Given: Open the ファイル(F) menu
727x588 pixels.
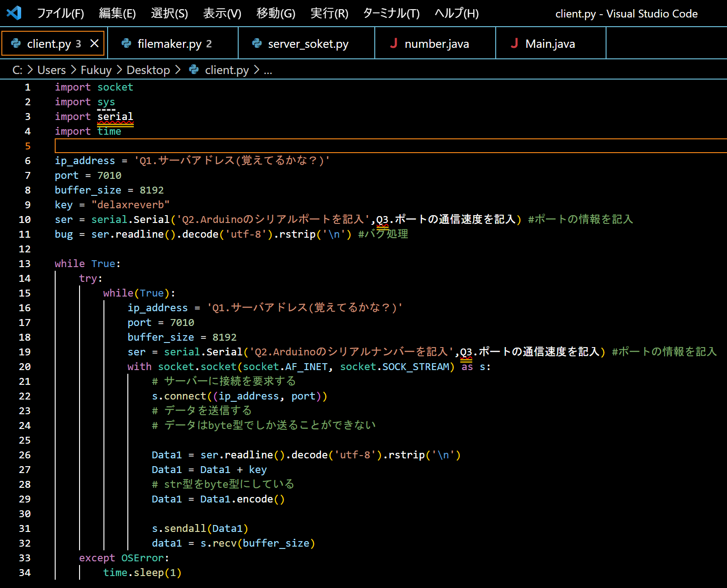Looking at the screenshot, I should click(60, 13).
